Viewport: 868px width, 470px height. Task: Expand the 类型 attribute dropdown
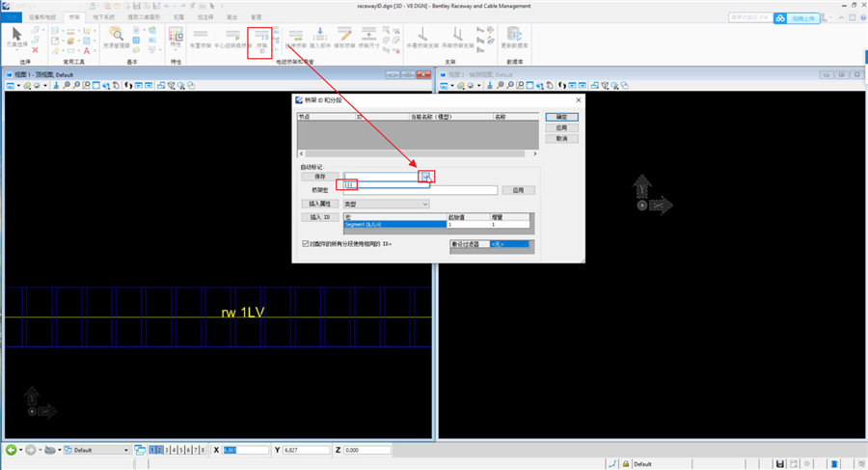(425, 205)
